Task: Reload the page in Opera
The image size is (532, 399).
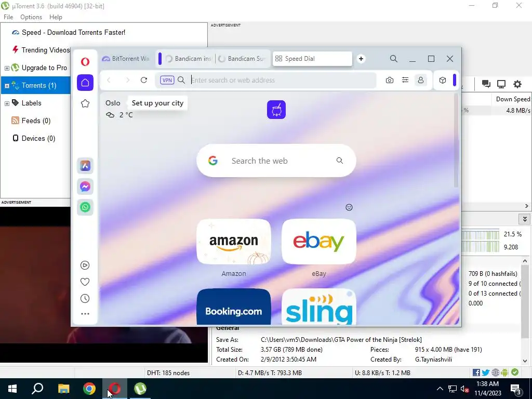Action: (x=144, y=80)
